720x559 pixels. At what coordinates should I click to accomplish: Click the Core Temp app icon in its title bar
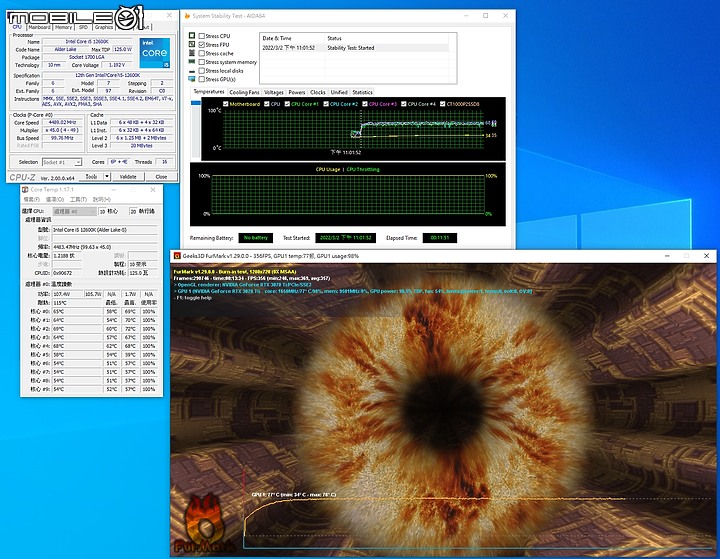coord(25,189)
